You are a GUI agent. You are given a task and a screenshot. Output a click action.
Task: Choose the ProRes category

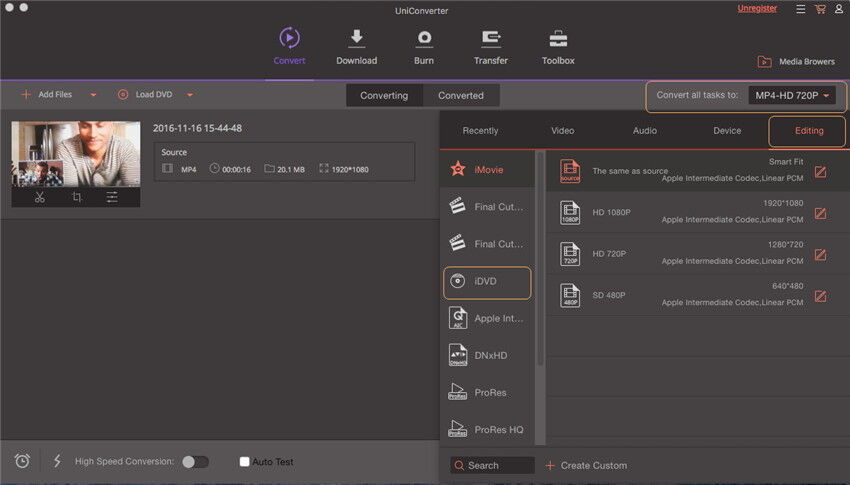pyautogui.click(x=487, y=392)
